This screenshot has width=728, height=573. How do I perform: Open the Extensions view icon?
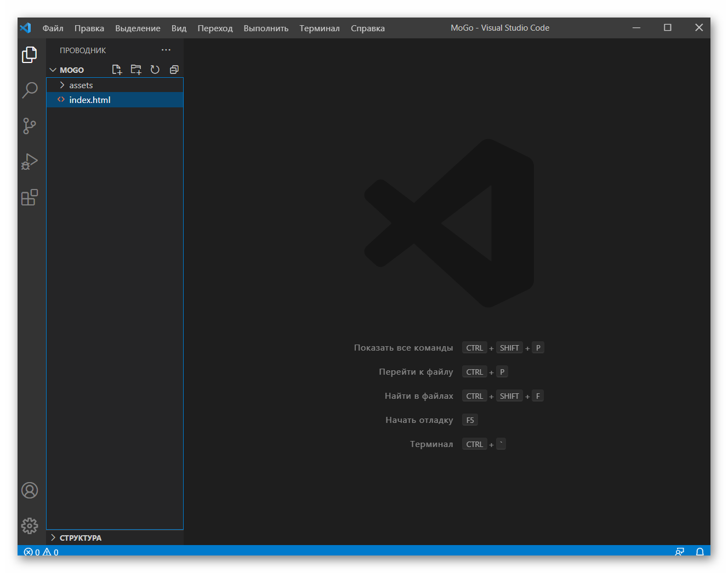click(x=30, y=197)
